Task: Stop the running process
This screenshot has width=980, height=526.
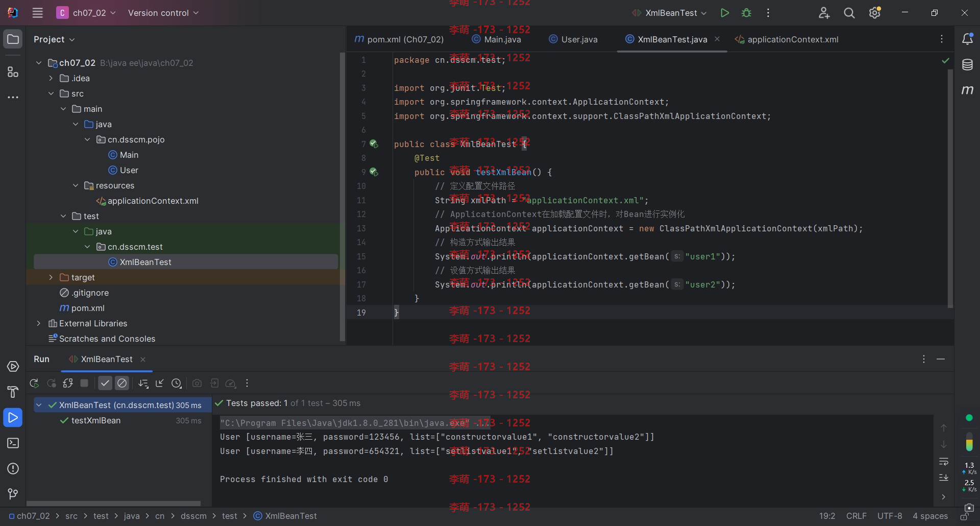Action: [x=85, y=383]
